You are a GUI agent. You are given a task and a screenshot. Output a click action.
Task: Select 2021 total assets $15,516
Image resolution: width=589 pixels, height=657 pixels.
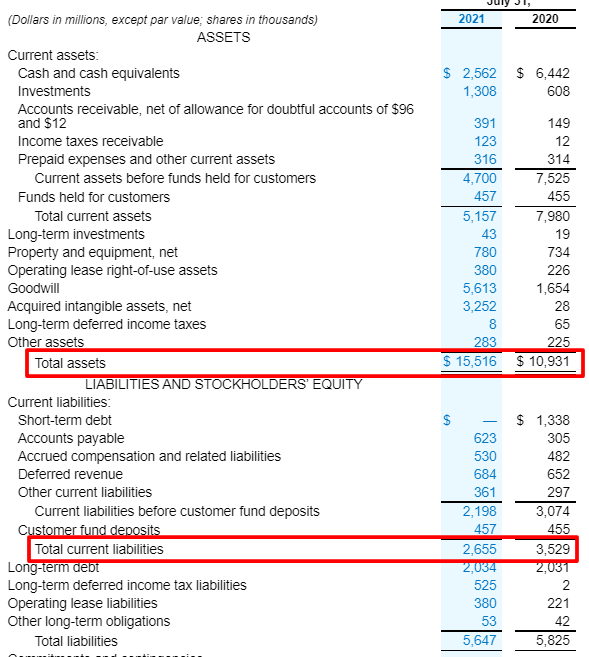470,362
